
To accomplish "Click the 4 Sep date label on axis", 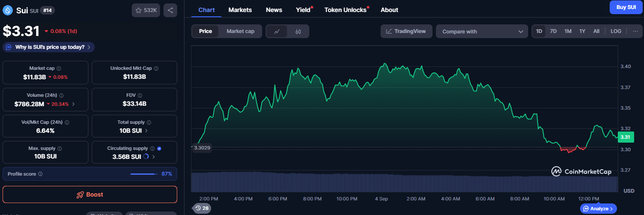I will [381, 199].
